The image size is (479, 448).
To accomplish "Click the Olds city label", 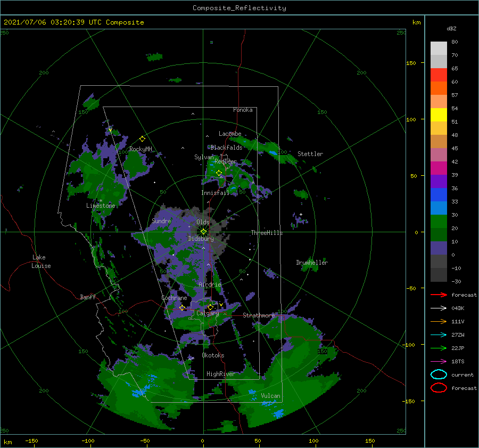I will pyautogui.click(x=203, y=222).
